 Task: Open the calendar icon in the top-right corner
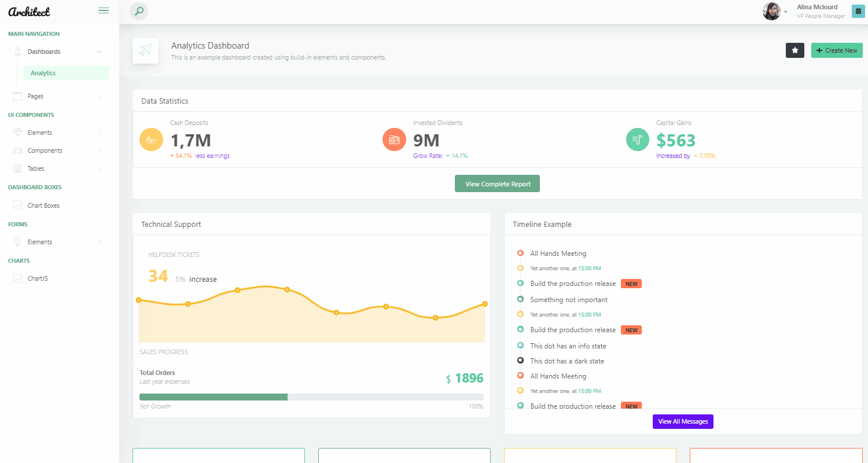click(x=858, y=11)
